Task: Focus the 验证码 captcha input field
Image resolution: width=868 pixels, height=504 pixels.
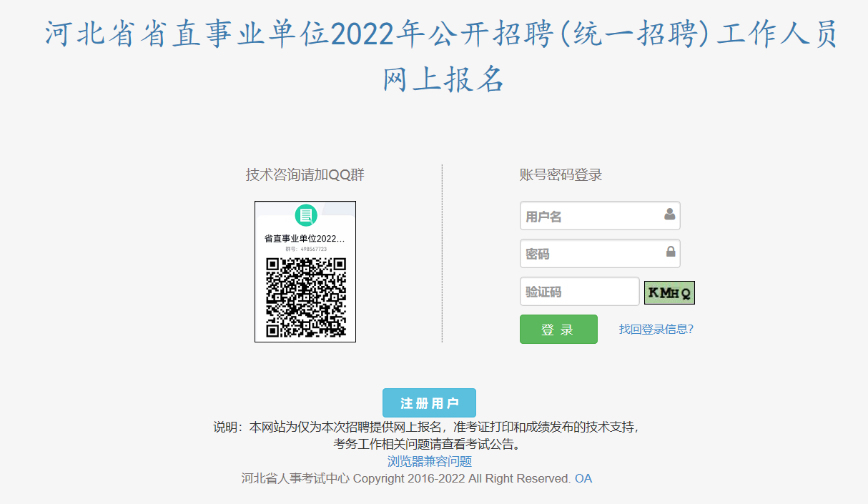Action: 580,292
